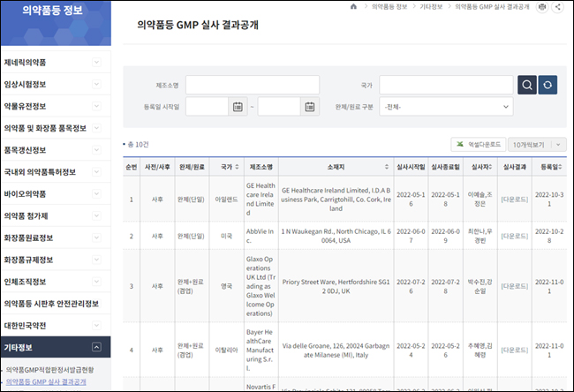The image size is (574, 392).
Task: Click the 실사시작일 column header
Action: [x=411, y=167]
